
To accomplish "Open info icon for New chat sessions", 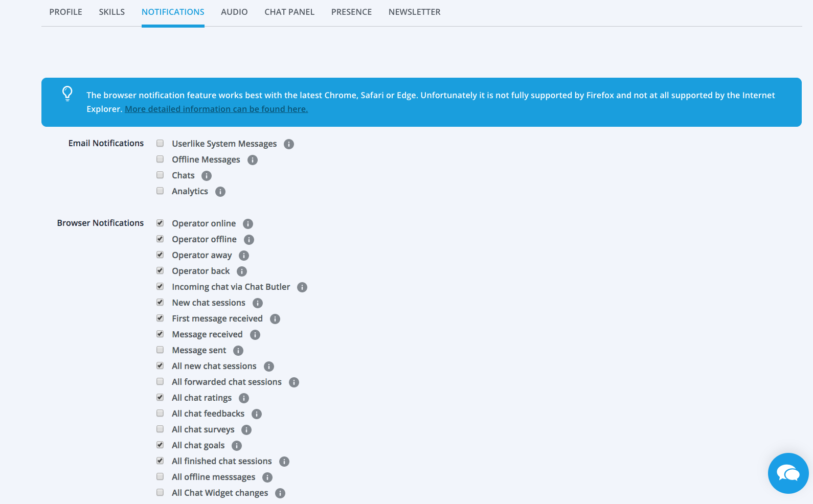I will (258, 303).
